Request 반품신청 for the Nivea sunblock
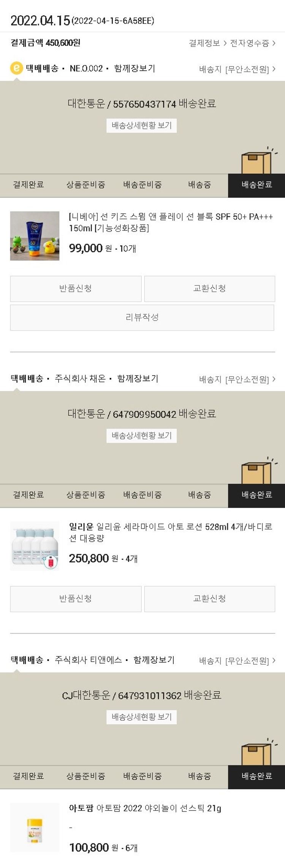Screen dimensions: 285x868 pos(76,289)
